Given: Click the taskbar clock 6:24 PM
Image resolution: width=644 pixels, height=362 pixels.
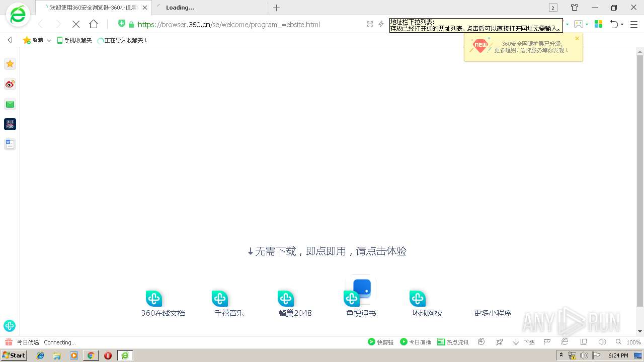Looking at the screenshot, I should (x=618, y=355).
